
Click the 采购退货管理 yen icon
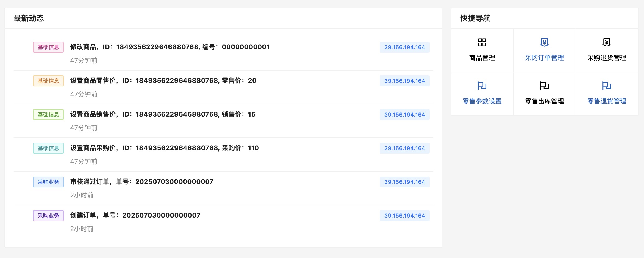point(607,42)
